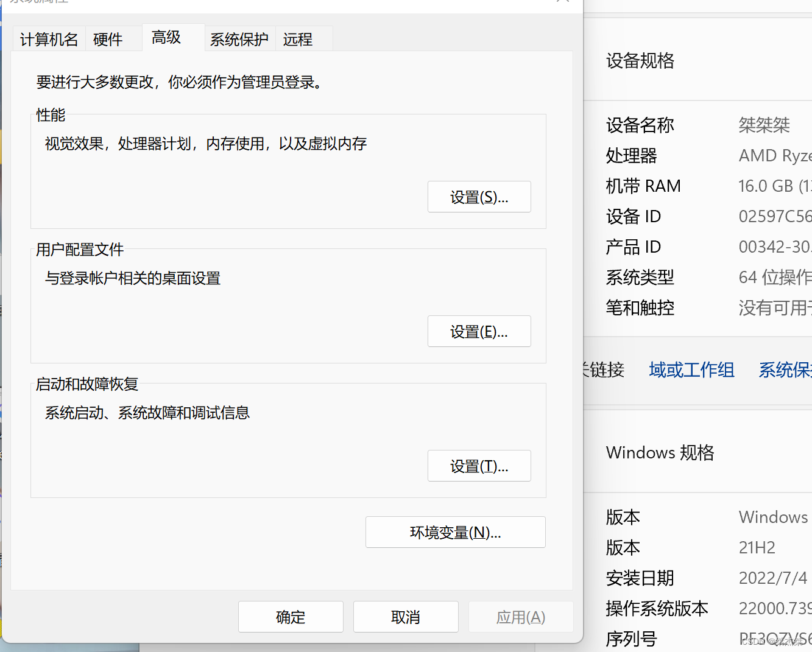Open the 域或工作组 link
The image size is (812, 652).
click(691, 370)
